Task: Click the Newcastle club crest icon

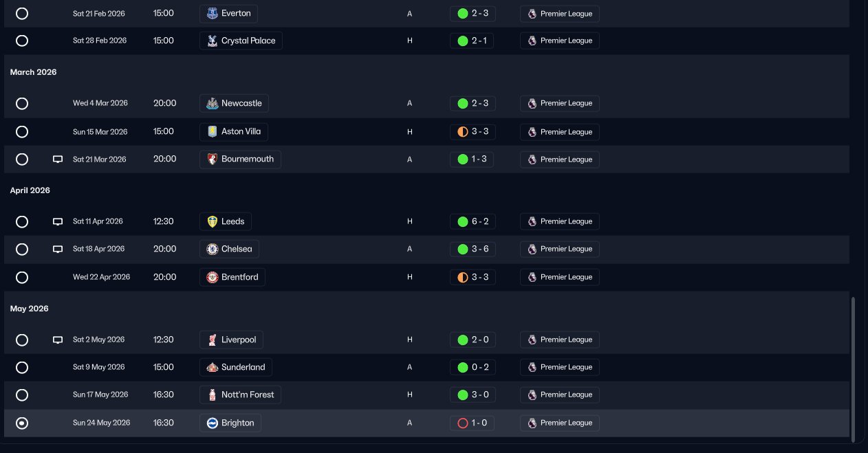Action: point(213,103)
